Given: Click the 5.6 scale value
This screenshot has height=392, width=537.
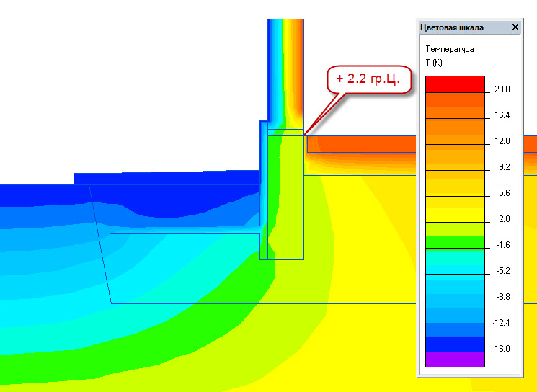Looking at the screenshot, I should (x=504, y=193).
